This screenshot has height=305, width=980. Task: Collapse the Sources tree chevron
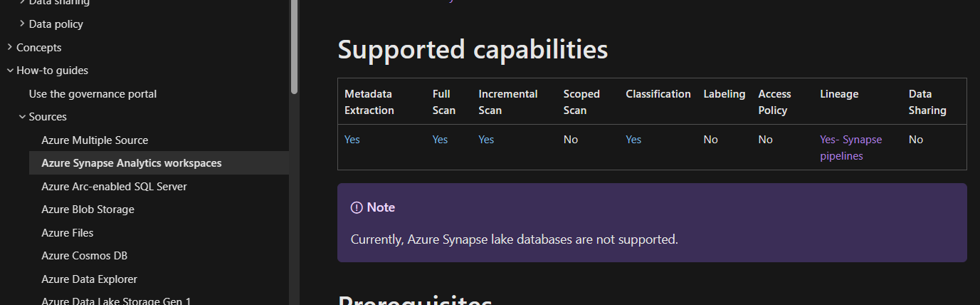[22, 117]
